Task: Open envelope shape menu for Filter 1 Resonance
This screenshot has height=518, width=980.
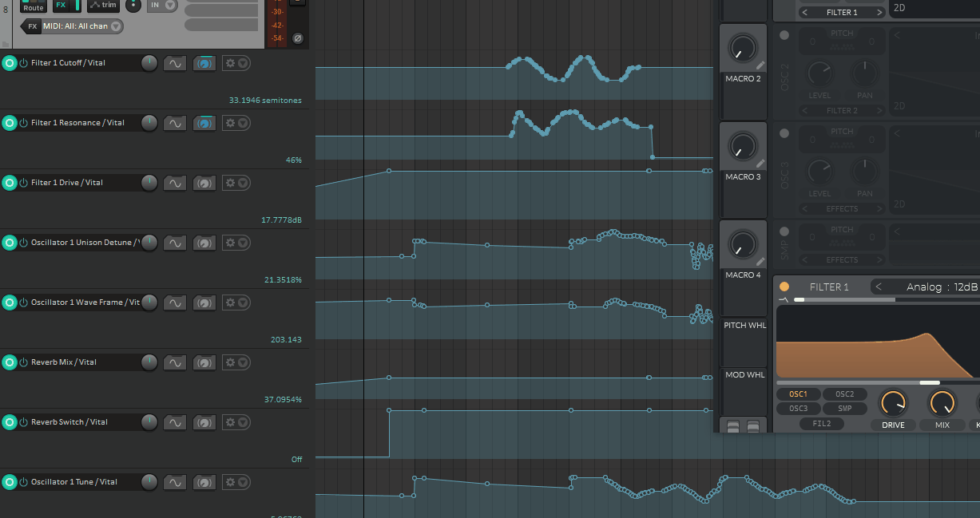Action: click(x=174, y=123)
